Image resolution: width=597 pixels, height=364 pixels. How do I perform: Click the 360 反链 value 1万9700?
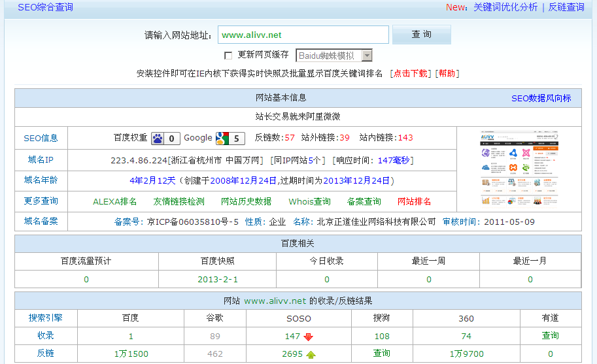tap(466, 354)
